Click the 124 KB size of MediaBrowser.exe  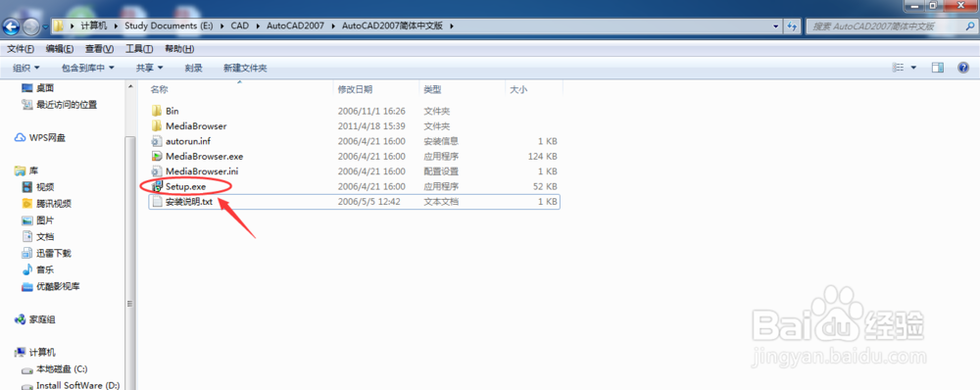click(542, 156)
